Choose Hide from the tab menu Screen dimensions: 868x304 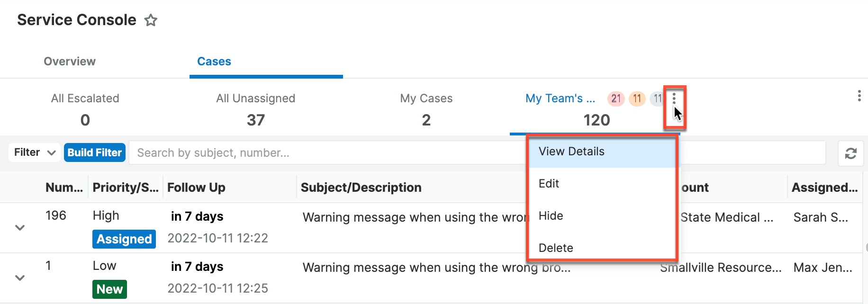(551, 216)
